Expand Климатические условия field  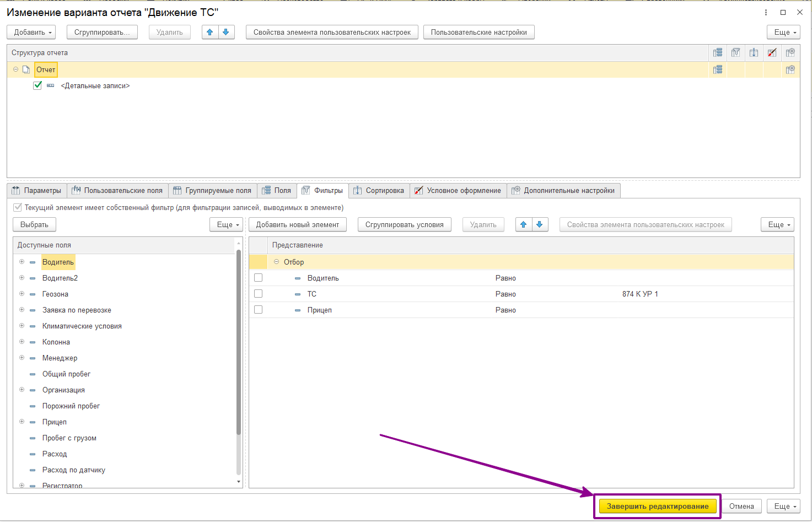tap(21, 326)
